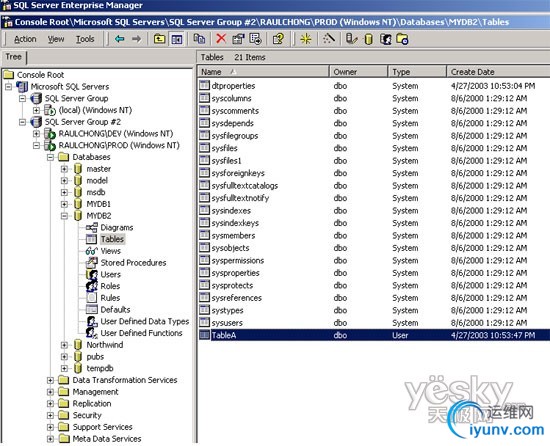Sort by the Type column header
The height and width of the screenshot is (446, 550).
pyautogui.click(x=417, y=72)
